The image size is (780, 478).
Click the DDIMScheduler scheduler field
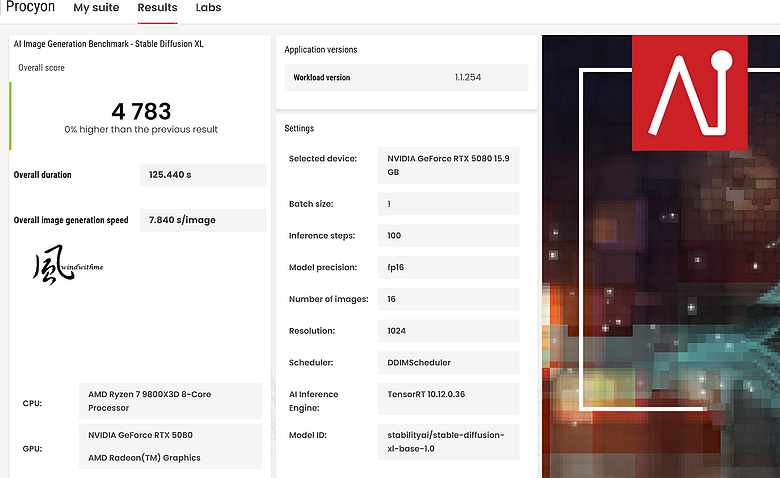448,363
